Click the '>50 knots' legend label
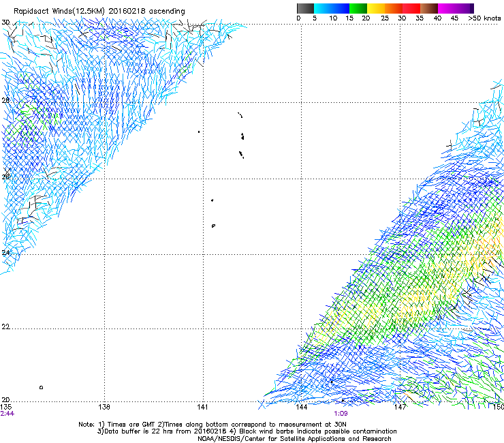Screen dimensions: 504x443 click(x=484, y=18)
